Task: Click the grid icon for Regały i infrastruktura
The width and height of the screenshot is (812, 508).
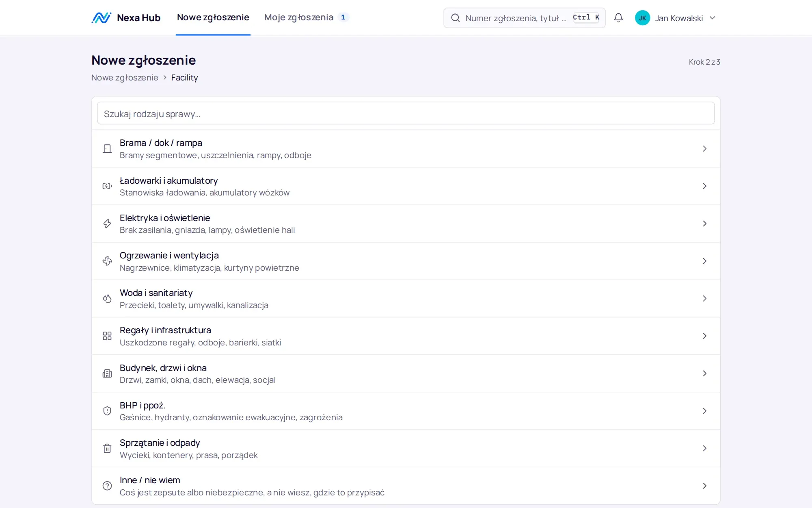Action: tap(107, 336)
